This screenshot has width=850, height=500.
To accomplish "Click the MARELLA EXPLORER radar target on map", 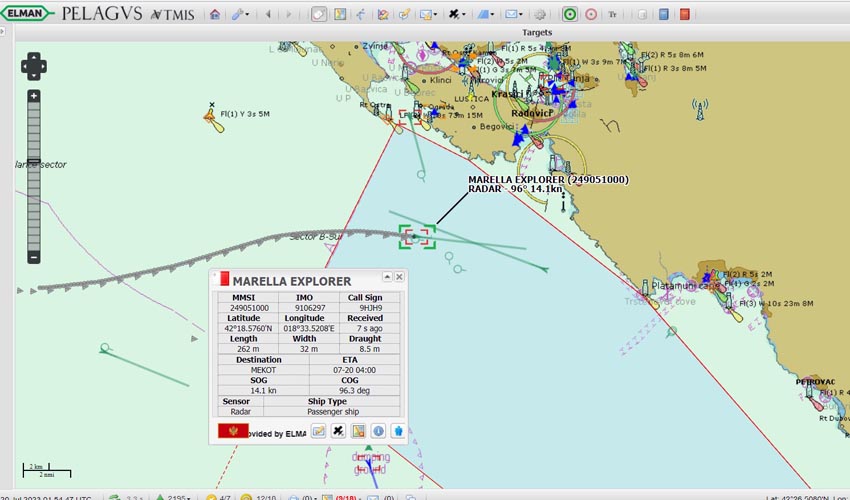I will coord(418,237).
